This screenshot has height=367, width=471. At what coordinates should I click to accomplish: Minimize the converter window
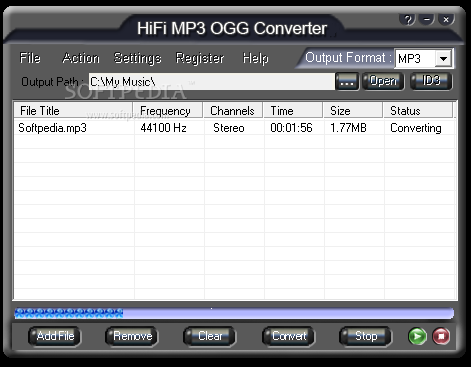tap(427, 20)
